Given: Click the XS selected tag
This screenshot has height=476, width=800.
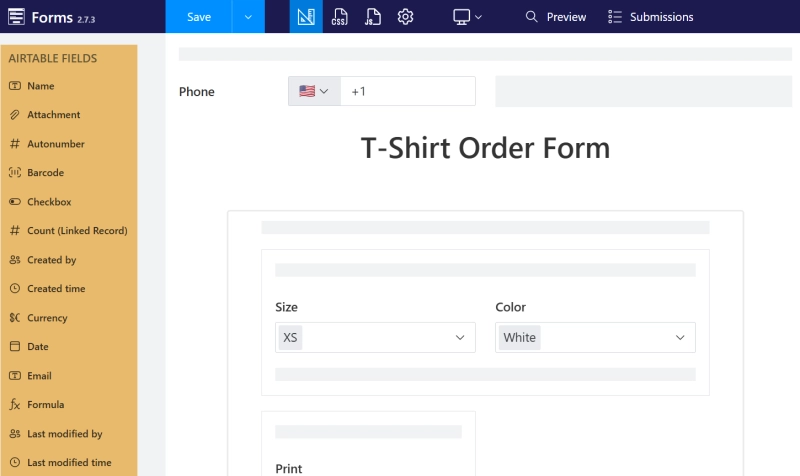Looking at the screenshot, I should 290,337.
